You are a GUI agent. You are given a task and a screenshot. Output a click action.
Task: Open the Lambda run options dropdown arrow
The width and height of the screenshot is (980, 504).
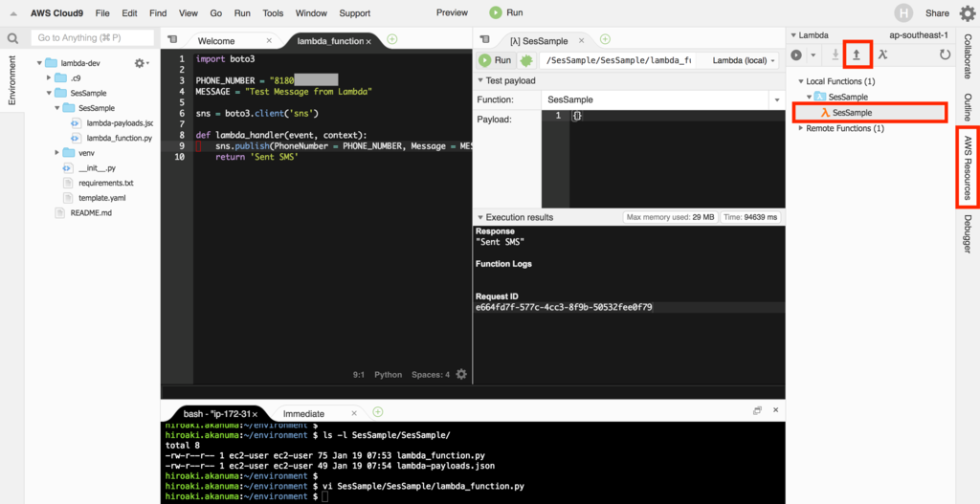click(813, 55)
